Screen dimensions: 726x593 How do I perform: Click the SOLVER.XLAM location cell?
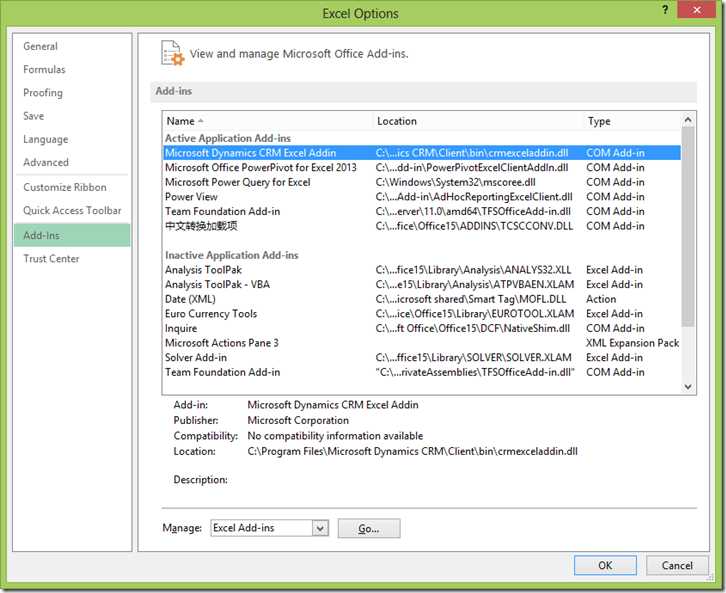click(x=473, y=357)
